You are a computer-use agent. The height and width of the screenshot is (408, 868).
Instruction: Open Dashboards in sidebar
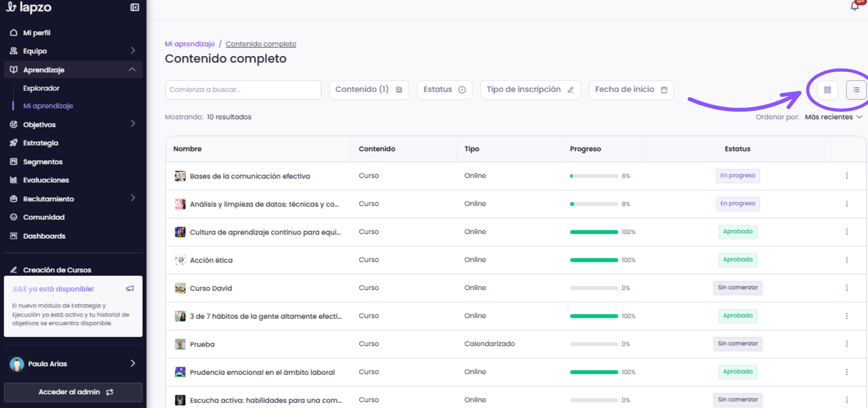[44, 236]
